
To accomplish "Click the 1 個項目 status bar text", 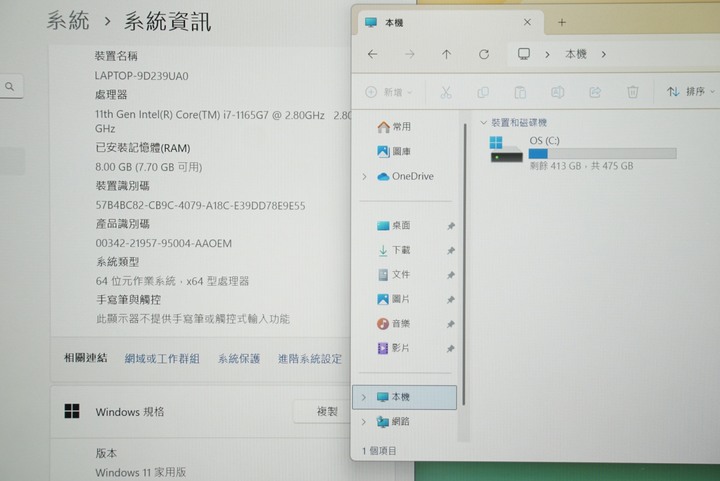I will [x=379, y=451].
